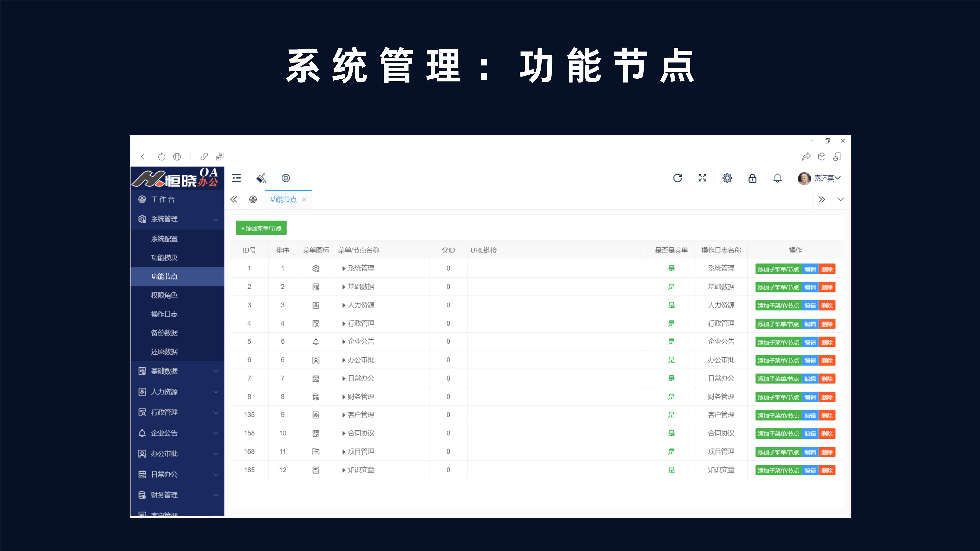Open the 工作台 sidebar item
The width and height of the screenshot is (980, 551).
pyautogui.click(x=177, y=200)
